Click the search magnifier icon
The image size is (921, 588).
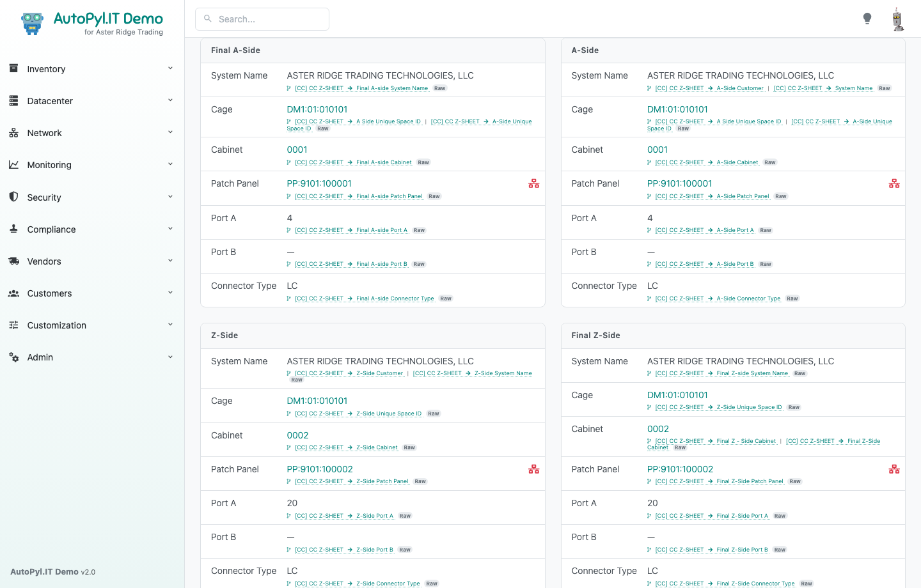click(x=208, y=19)
